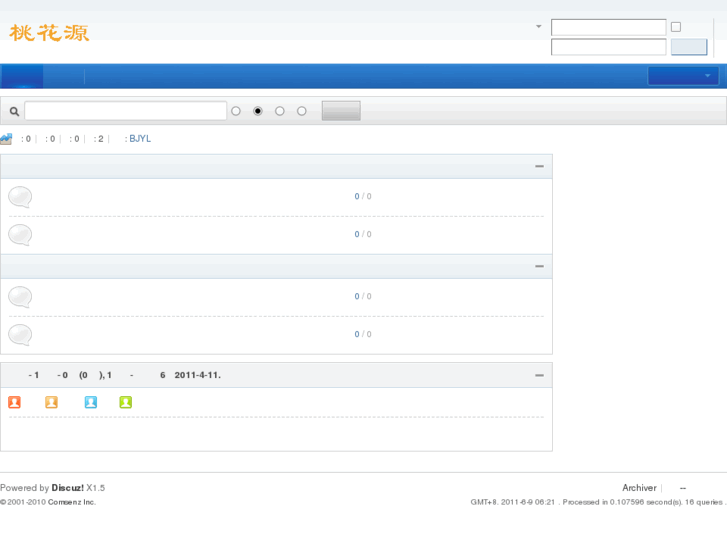
Task: Collapse the online users section dated 2011-4-11
Action: 539,375
